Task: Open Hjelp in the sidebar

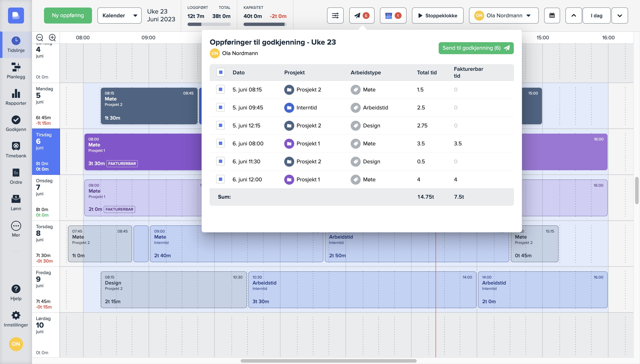Action: [x=16, y=293]
